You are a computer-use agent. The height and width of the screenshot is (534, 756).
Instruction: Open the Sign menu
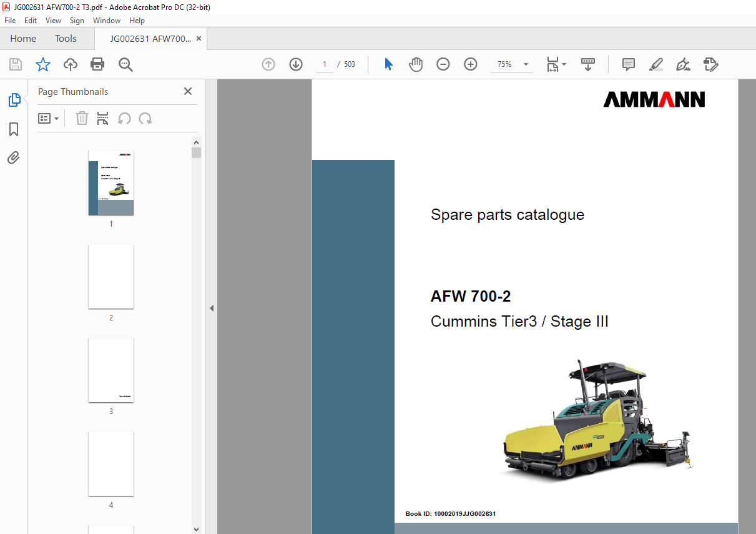77,21
